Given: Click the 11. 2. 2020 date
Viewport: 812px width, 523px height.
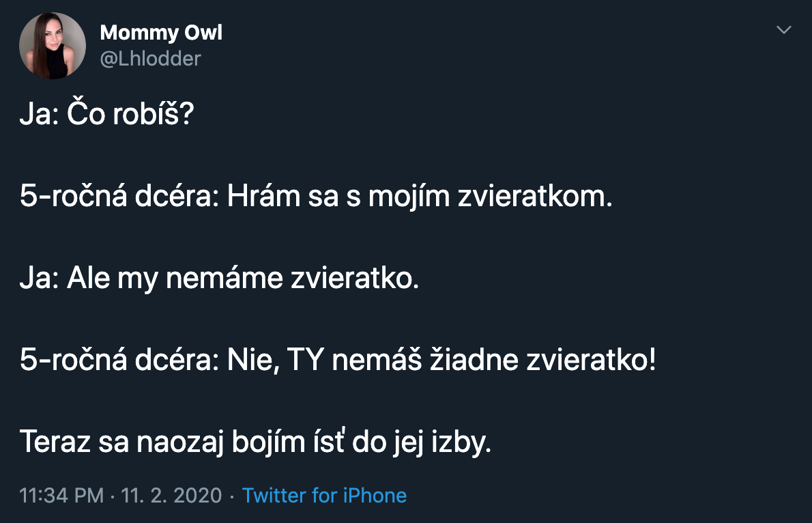Looking at the screenshot, I should click(171, 495).
